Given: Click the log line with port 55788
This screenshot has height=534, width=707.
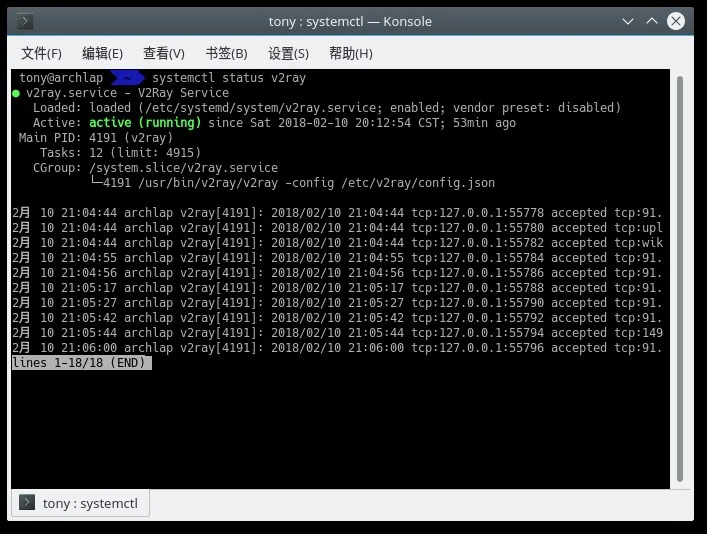Looking at the screenshot, I should pyautogui.click(x=337, y=287).
